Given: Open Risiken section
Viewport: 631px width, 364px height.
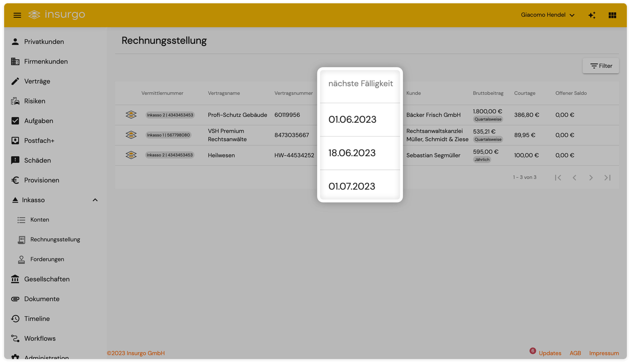Looking at the screenshot, I should pos(34,101).
